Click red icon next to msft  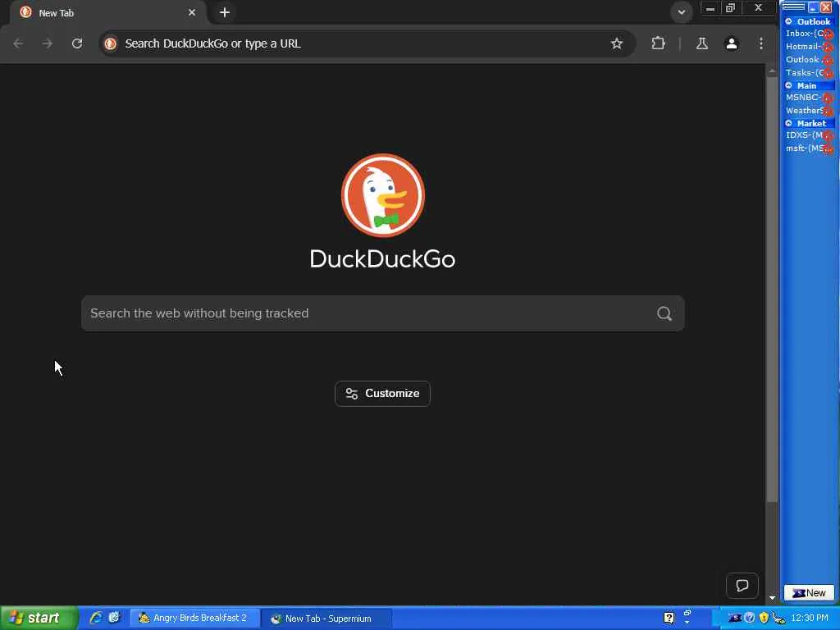829,149
